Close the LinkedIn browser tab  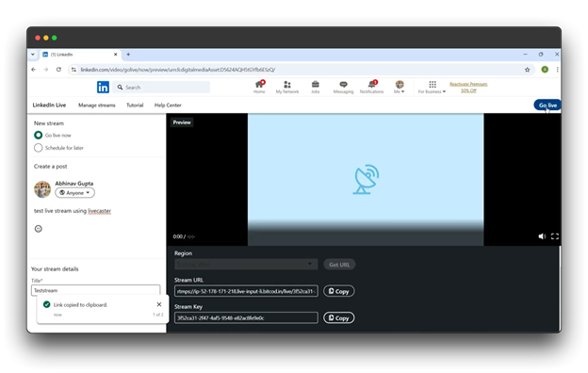coord(116,55)
